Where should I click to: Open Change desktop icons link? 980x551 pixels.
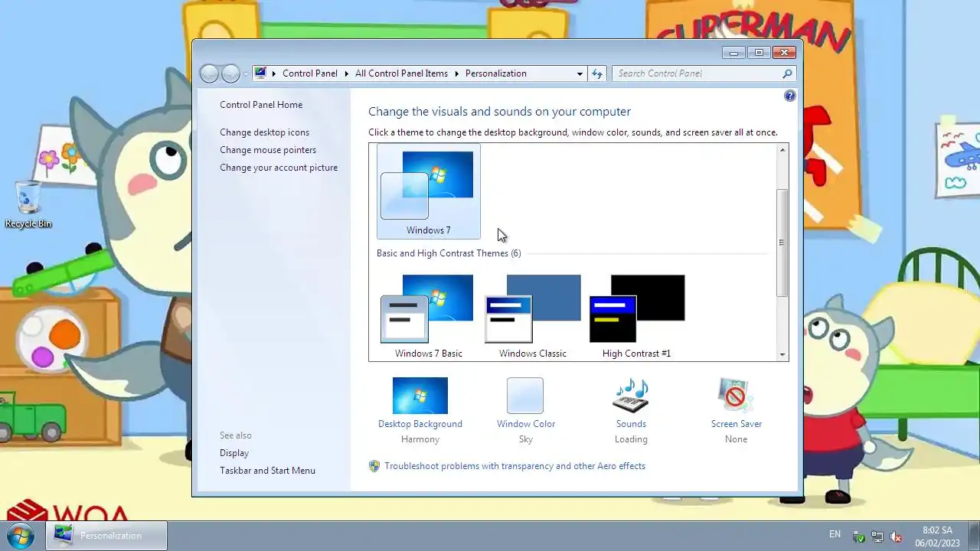tap(264, 132)
